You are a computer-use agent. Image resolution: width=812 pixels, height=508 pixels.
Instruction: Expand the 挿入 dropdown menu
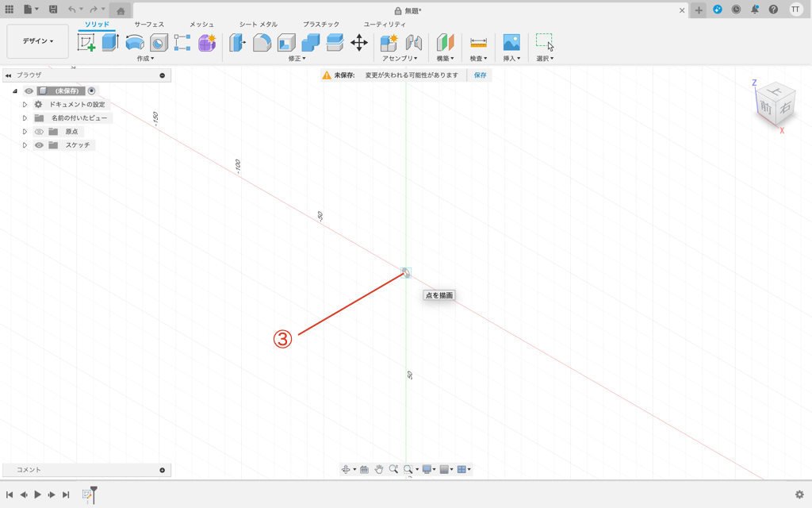pos(511,59)
